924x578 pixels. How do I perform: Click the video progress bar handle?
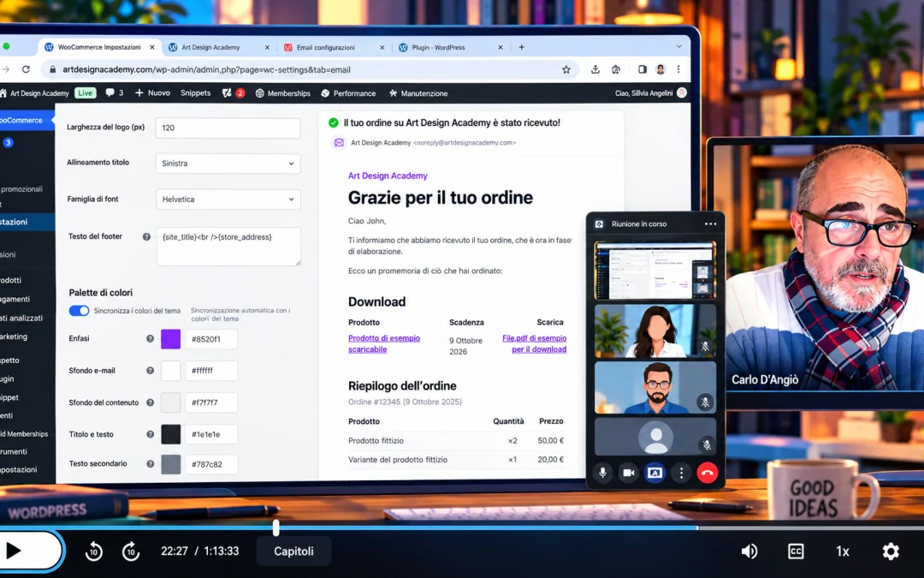[275, 527]
